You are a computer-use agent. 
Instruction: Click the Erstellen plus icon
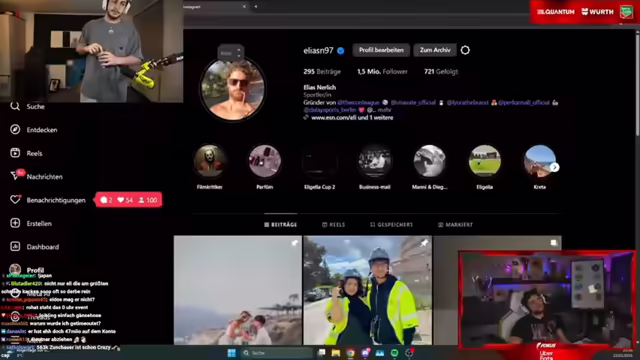pyautogui.click(x=15, y=223)
